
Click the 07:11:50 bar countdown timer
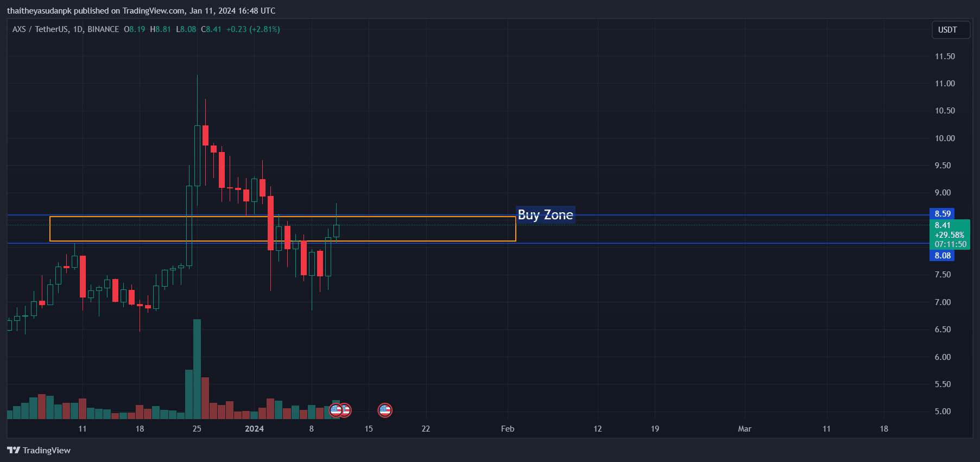(x=950, y=244)
